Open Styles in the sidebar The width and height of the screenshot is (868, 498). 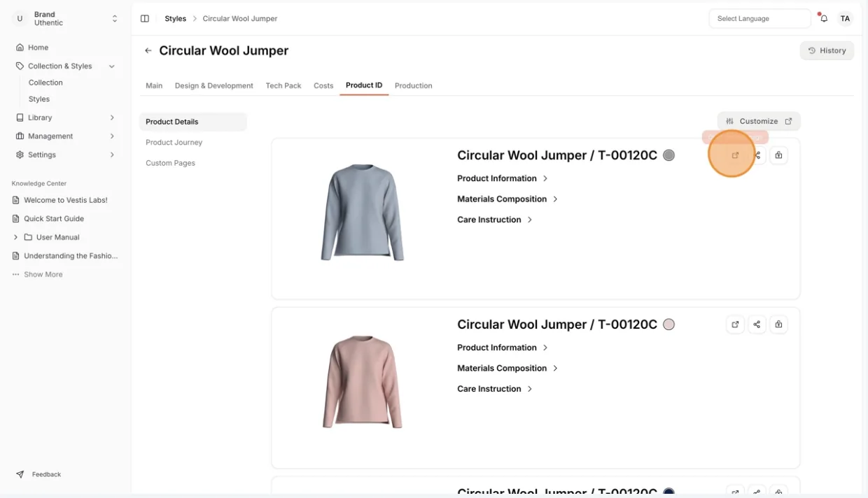click(39, 99)
